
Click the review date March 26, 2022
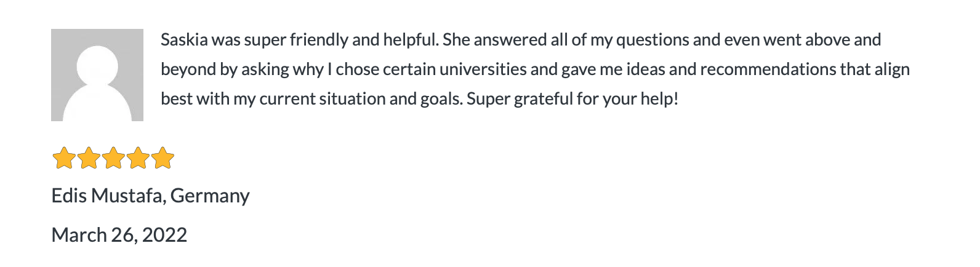[119, 235]
